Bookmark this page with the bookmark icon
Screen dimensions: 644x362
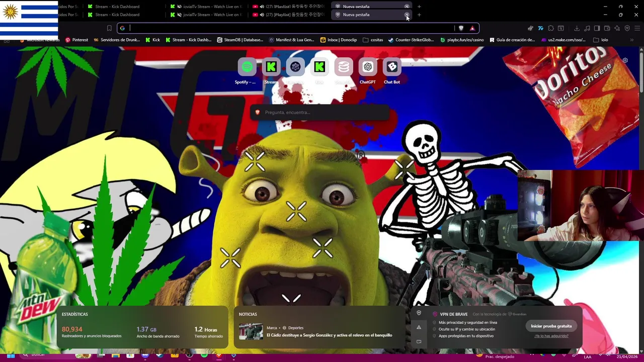tap(109, 28)
